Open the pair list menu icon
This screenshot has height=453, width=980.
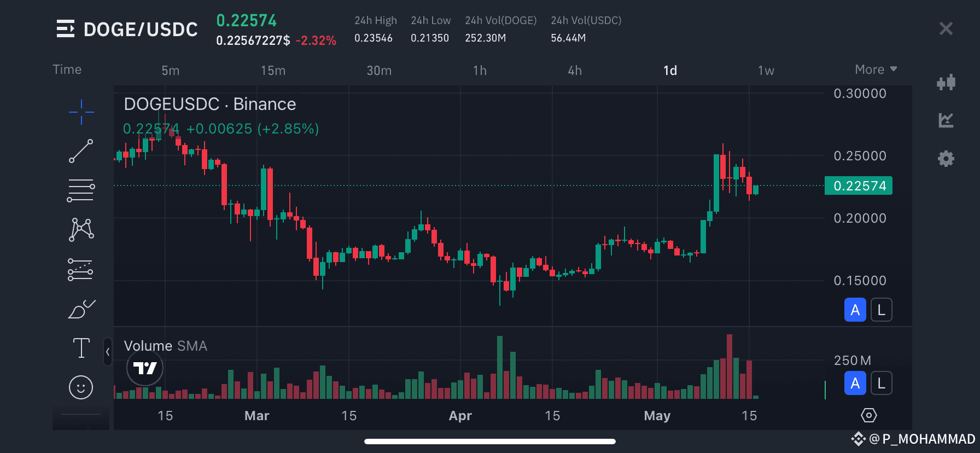point(65,28)
